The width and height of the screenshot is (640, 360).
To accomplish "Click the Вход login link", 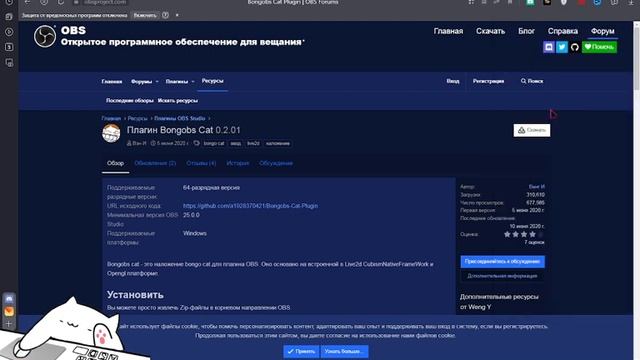I will 453,81.
